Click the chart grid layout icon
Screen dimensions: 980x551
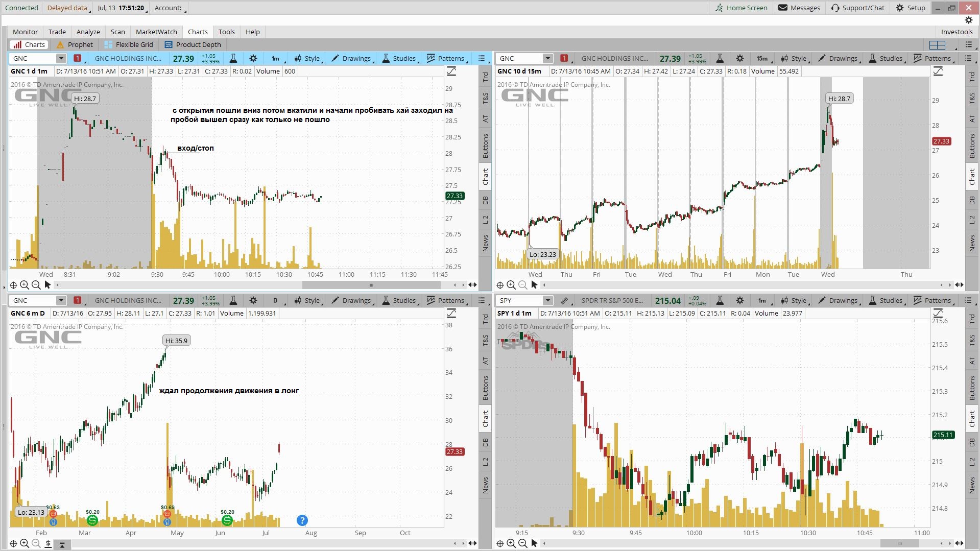tap(938, 45)
